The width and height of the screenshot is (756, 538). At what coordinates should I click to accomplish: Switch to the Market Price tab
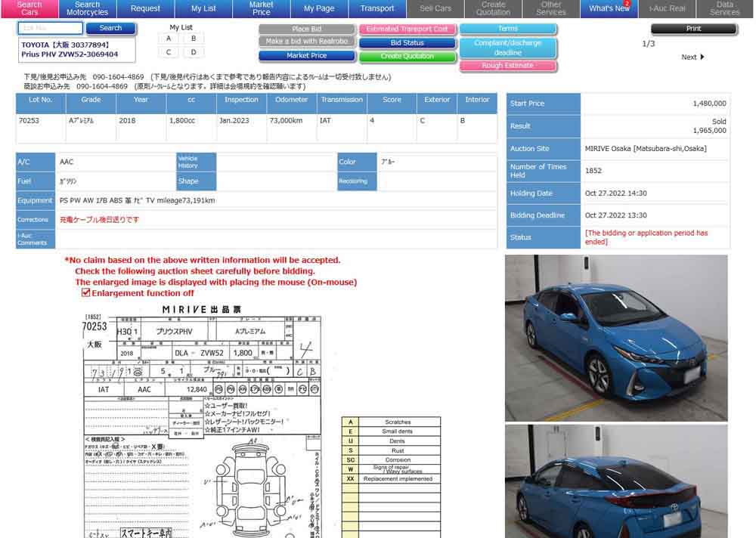(x=262, y=8)
